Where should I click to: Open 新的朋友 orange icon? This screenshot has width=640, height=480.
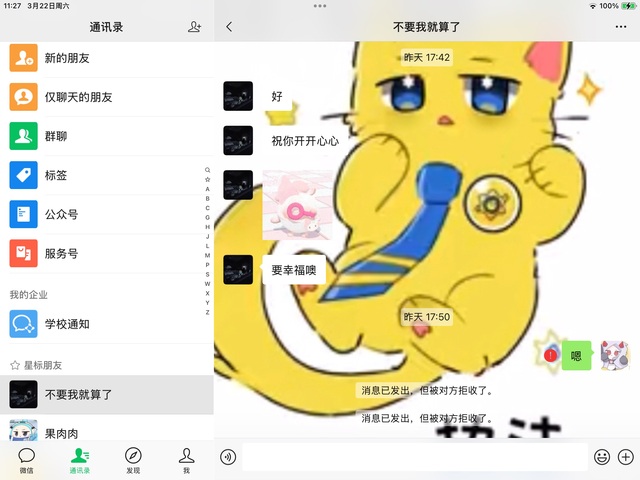pos(24,58)
